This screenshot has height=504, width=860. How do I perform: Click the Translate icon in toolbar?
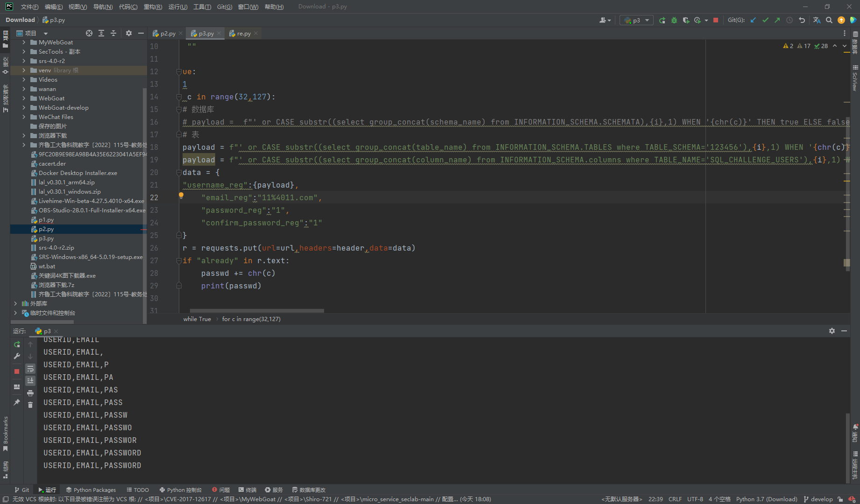(x=817, y=20)
